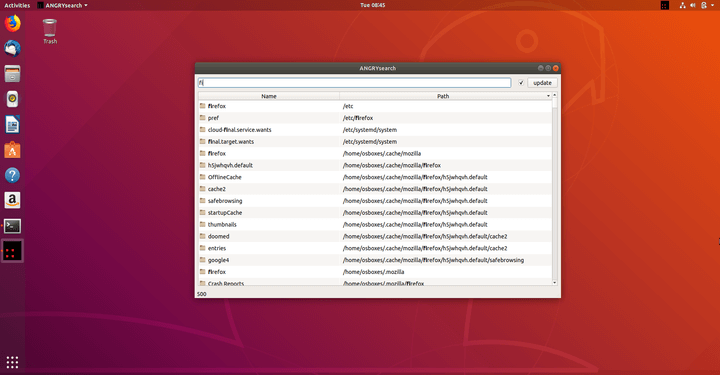Open the Tue 08:45 clock menu
This screenshot has height=375, width=720.
click(x=372, y=6)
